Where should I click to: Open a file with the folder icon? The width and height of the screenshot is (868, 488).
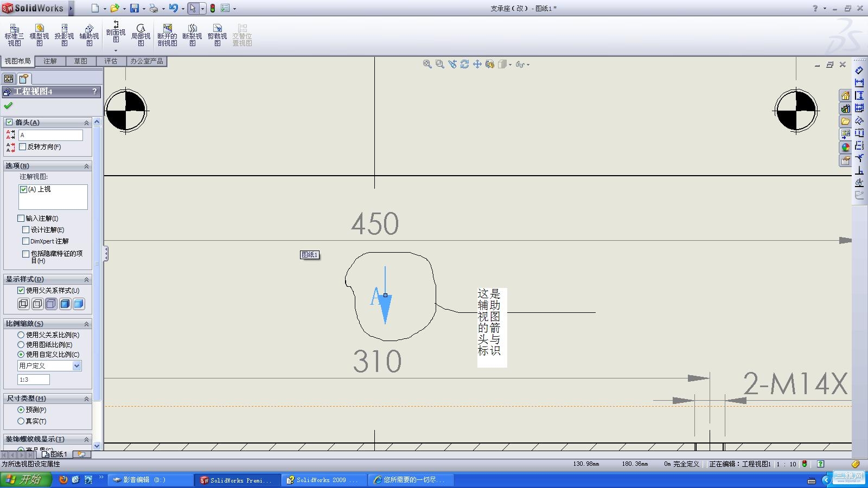[114, 8]
